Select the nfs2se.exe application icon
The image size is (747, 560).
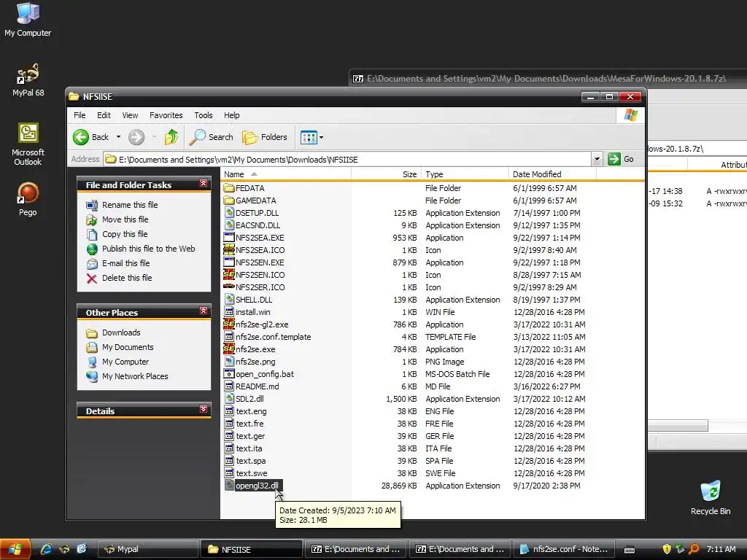coord(229,349)
